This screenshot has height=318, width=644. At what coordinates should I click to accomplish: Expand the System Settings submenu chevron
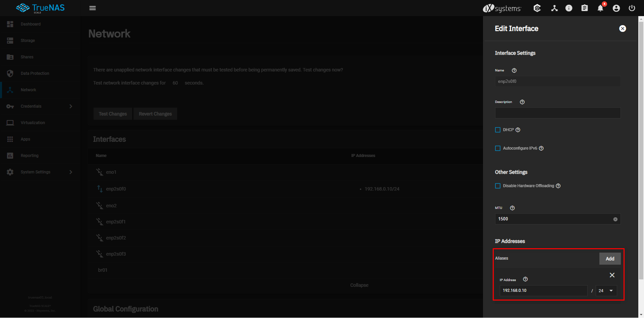(71, 172)
